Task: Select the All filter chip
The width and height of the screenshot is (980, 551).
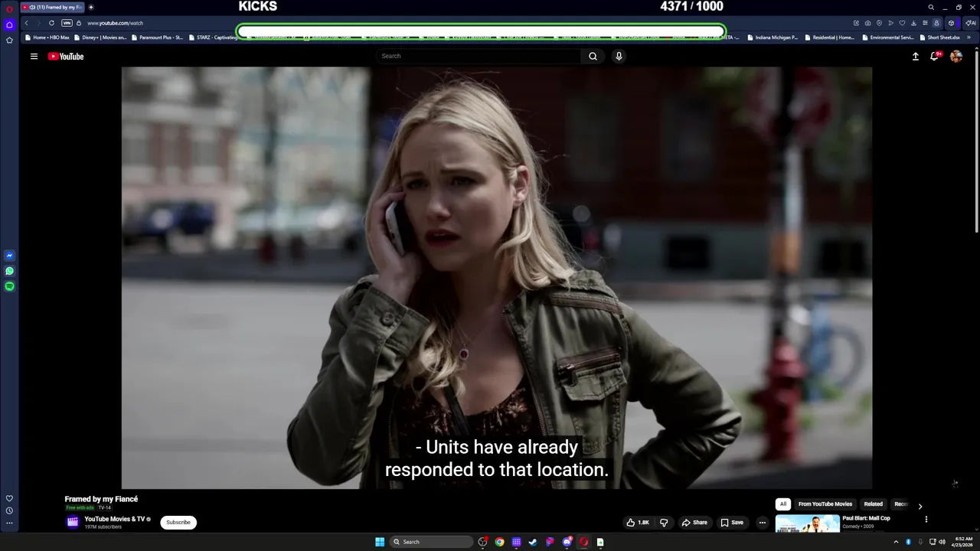Action: [x=782, y=504]
